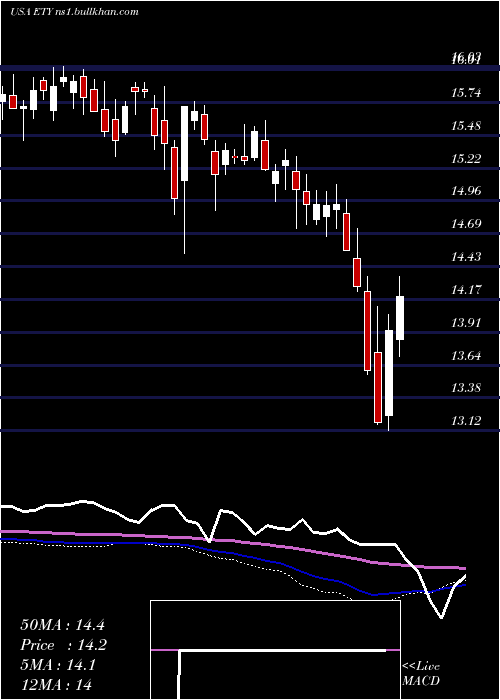Select the 13.91 price axis label

tap(466, 322)
